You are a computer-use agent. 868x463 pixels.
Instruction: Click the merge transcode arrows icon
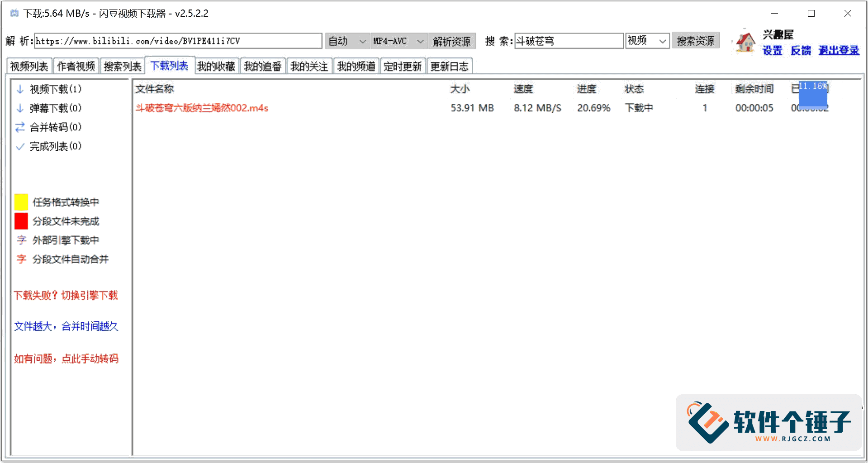(x=20, y=127)
